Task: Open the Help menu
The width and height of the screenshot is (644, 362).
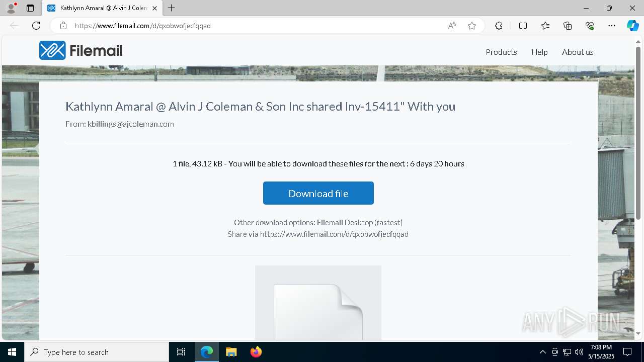Action: pos(539,52)
